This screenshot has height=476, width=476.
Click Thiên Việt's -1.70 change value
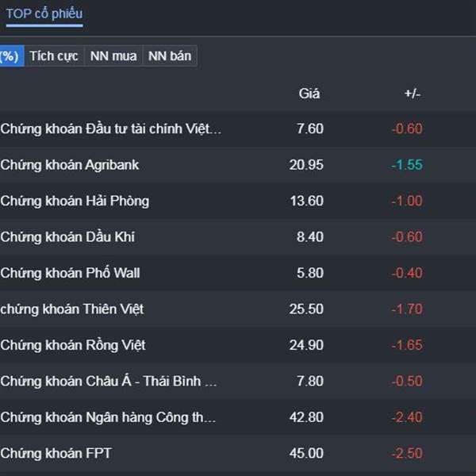[x=407, y=309]
